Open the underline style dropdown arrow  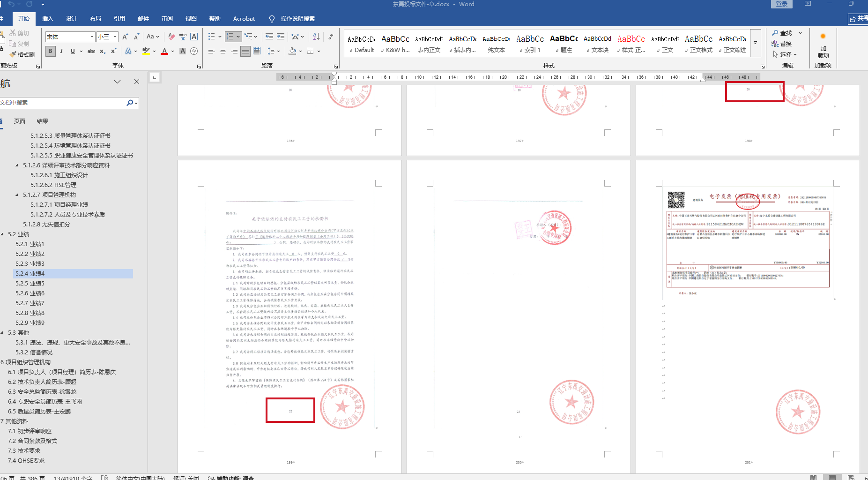click(x=81, y=51)
